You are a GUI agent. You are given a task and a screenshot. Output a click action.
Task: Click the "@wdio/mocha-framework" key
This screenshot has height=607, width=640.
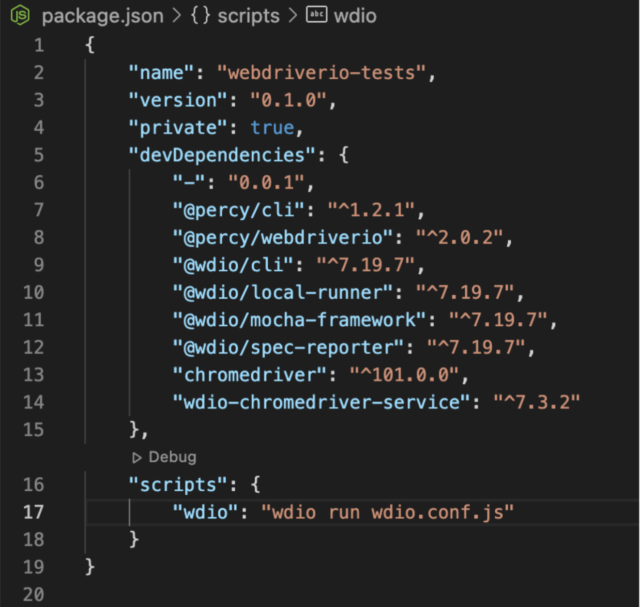click(299, 320)
